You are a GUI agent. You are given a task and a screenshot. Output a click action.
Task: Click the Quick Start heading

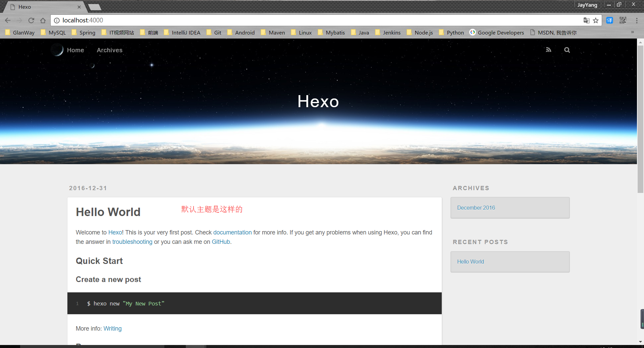click(x=99, y=261)
